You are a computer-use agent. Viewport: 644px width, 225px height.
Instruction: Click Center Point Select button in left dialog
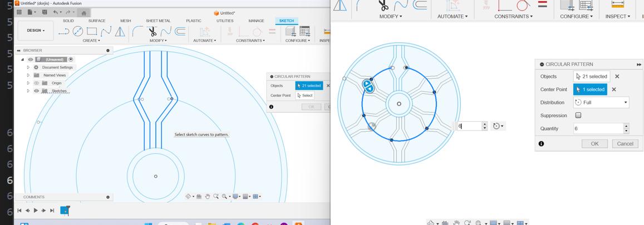pos(305,96)
